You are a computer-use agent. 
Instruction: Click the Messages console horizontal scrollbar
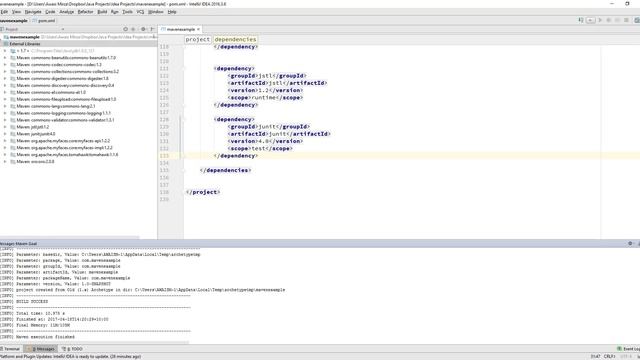(x=94, y=343)
